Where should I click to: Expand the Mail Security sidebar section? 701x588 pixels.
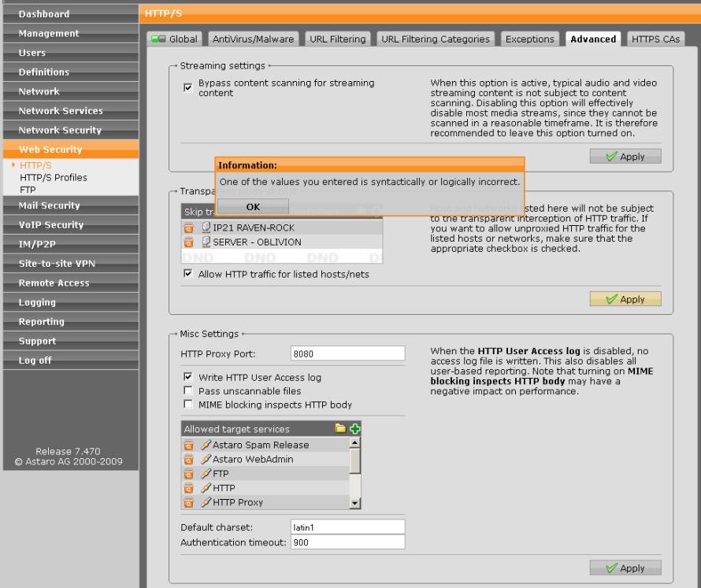(50, 205)
